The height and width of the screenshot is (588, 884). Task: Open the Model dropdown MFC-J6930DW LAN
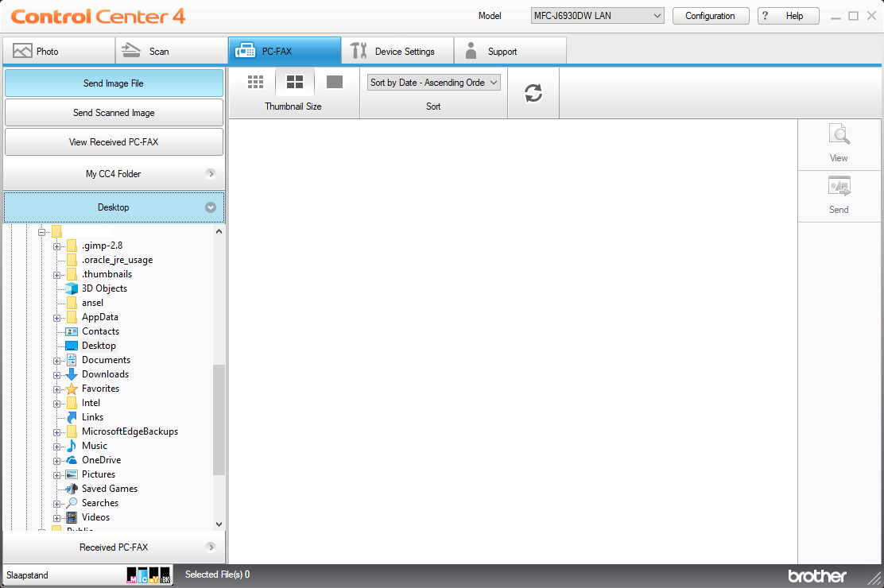[x=598, y=16]
